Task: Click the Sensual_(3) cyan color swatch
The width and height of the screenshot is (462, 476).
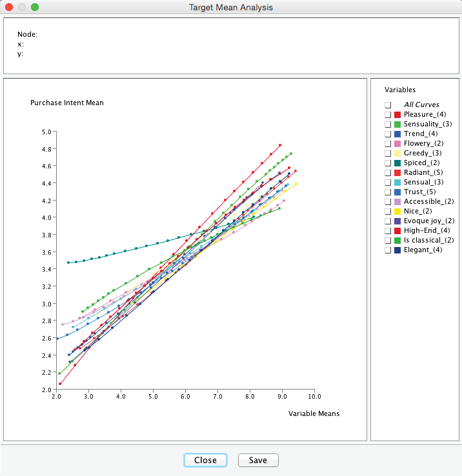Action: click(x=398, y=182)
